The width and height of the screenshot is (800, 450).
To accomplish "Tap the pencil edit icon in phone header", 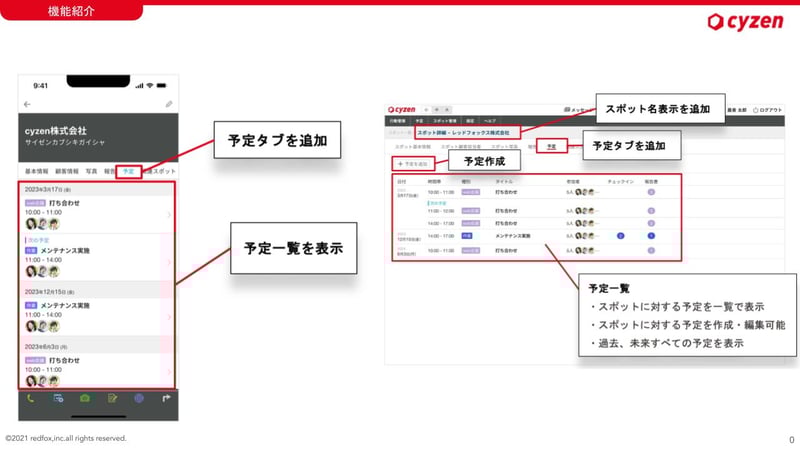I will pos(169,104).
